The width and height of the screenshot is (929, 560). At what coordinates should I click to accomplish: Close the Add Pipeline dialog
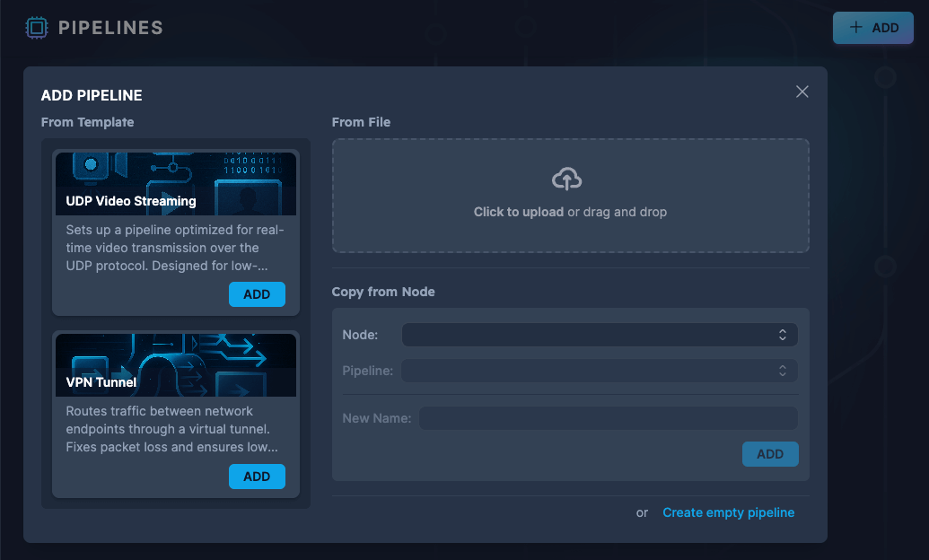802,92
